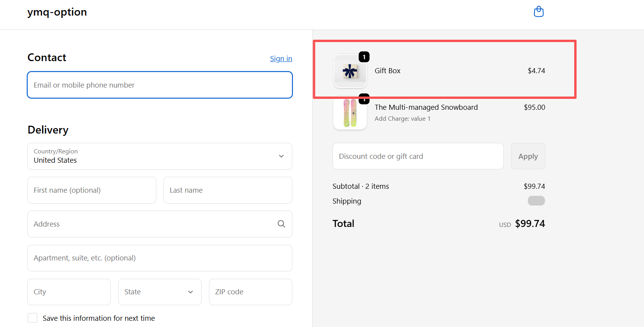Expand the State dropdown
This screenshot has height=327, width=644.
[159, 292]
